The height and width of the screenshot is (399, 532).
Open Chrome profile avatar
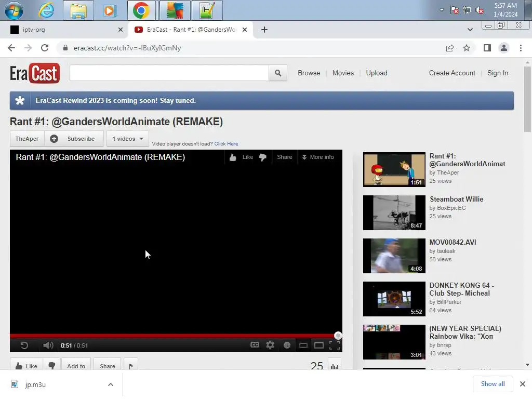(x=504, y=48)
